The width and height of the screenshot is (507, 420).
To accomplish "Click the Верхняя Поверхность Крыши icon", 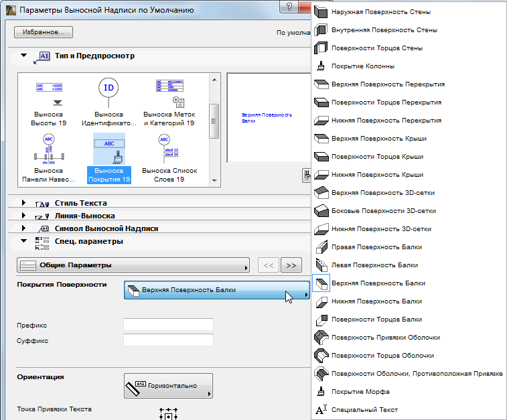I will pyautogui.click(x=321, y=139).
